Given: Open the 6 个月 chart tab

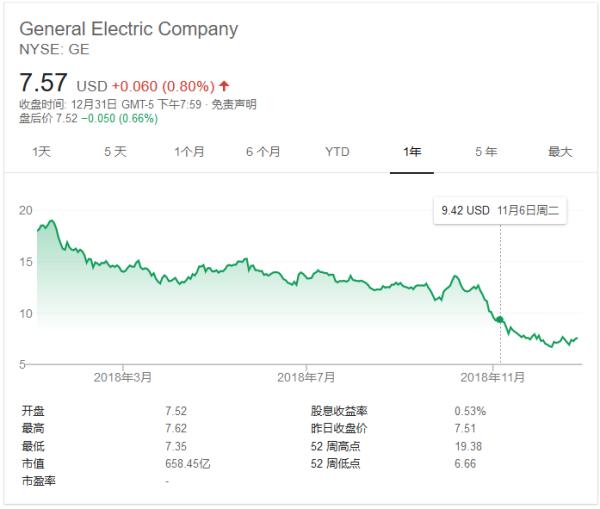Looking at the screenshot, I should [x=263, y=152].
